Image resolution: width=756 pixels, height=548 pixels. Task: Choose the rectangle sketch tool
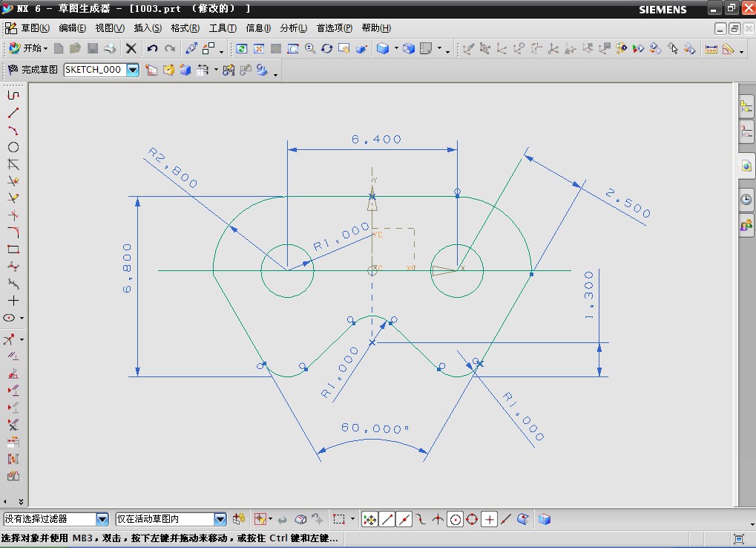point(13,249)
